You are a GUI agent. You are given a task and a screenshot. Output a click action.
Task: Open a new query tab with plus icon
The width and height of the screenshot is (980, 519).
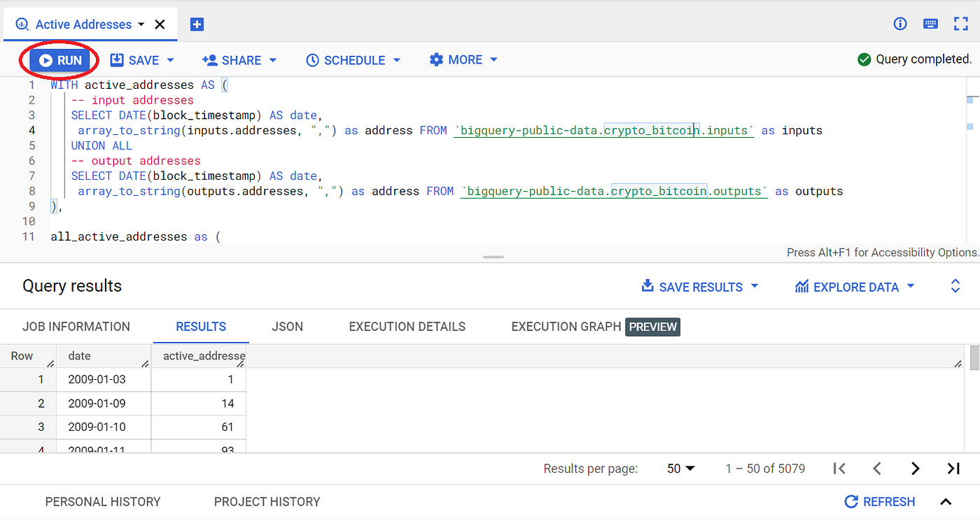click(x=197, y=24)
